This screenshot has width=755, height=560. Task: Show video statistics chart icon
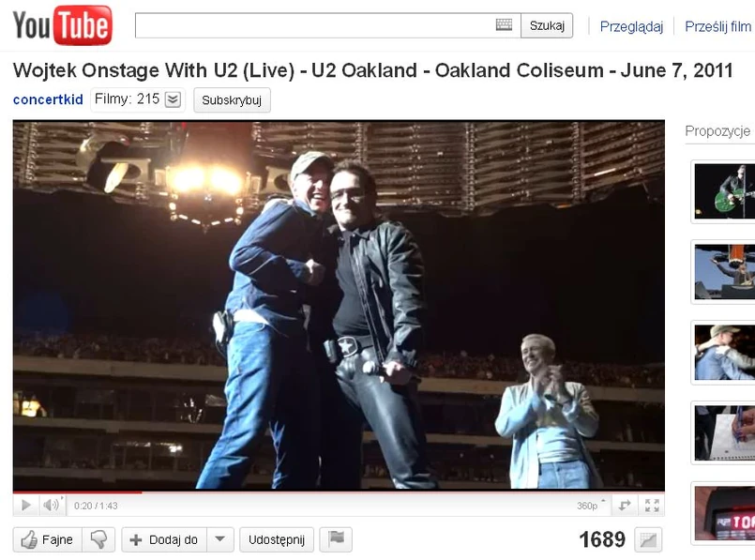pyautogui.click(x=648, y=539)
